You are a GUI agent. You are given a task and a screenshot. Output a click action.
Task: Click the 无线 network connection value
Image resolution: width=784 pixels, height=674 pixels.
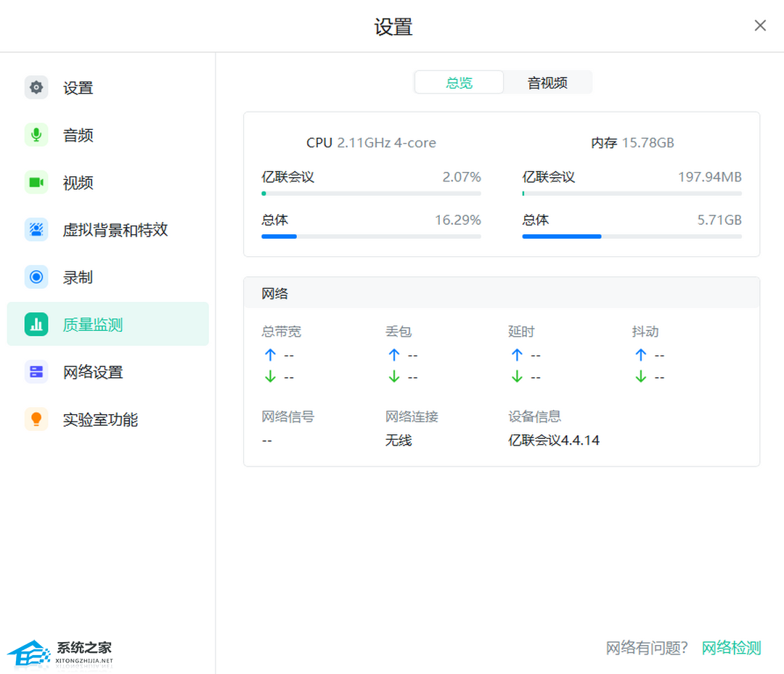pos(399,440)
